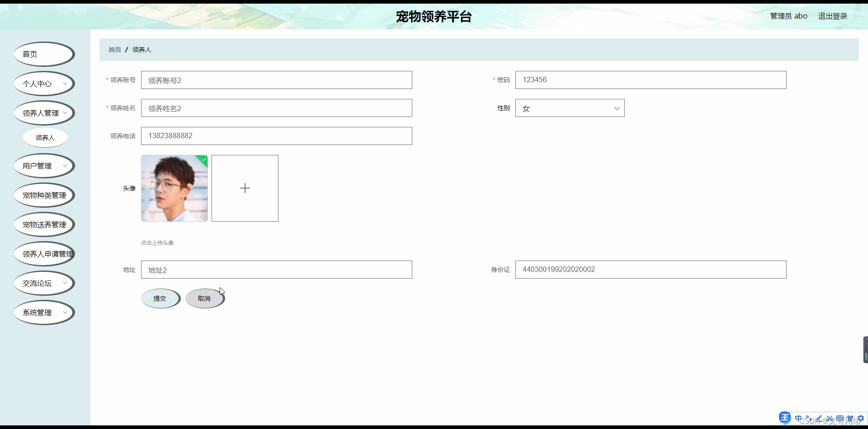
Task: Expand the 个人中心 sidebar chevron
Action: pos(66,84)
